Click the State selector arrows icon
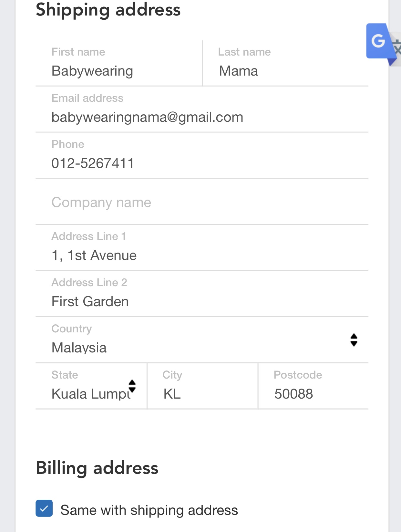 tap(132, 386)
